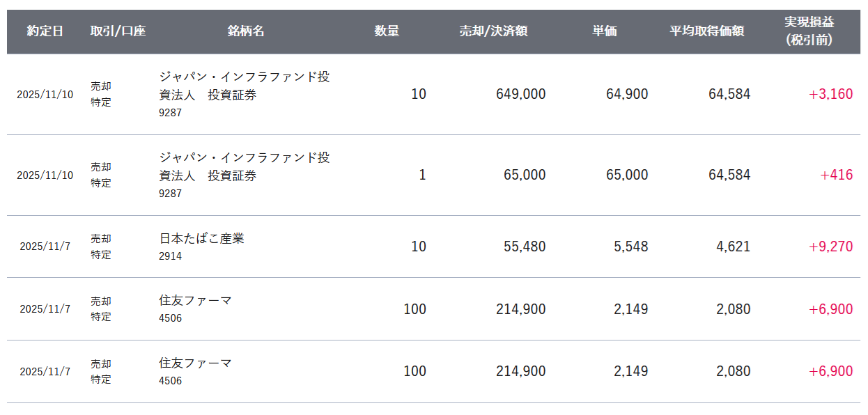Click the 65,000 unit price cell
This screenshot has width=868, height=415.
(627, 175)
